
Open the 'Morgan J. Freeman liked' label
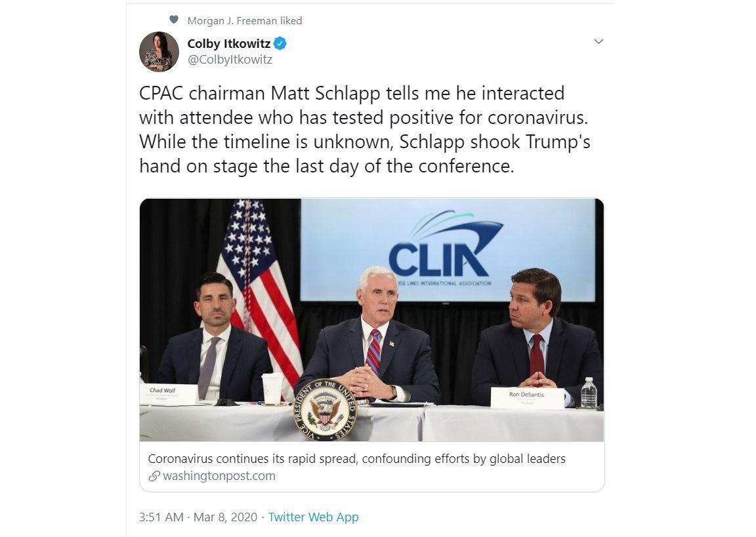(x=244, y=21)
